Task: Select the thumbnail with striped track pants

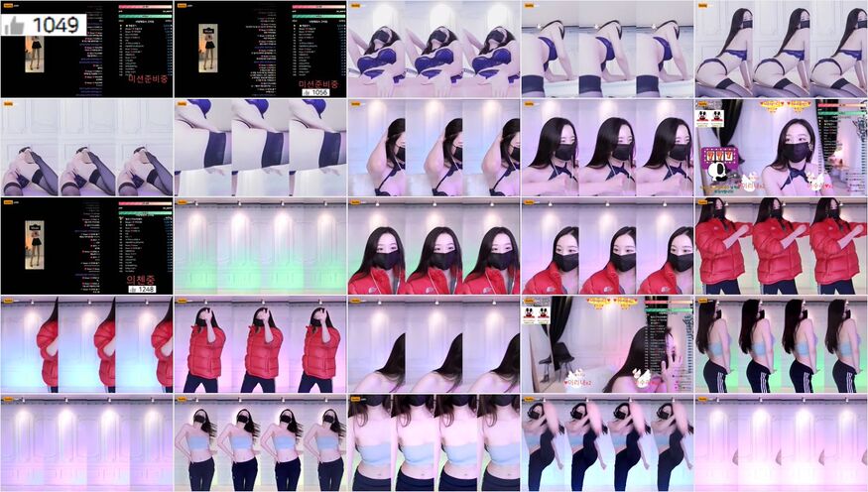Action: [x=781, y=344]
